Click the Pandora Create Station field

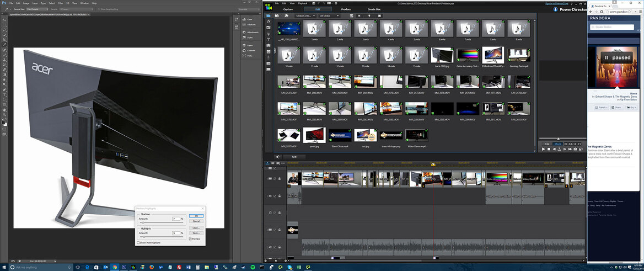(611, 27)
